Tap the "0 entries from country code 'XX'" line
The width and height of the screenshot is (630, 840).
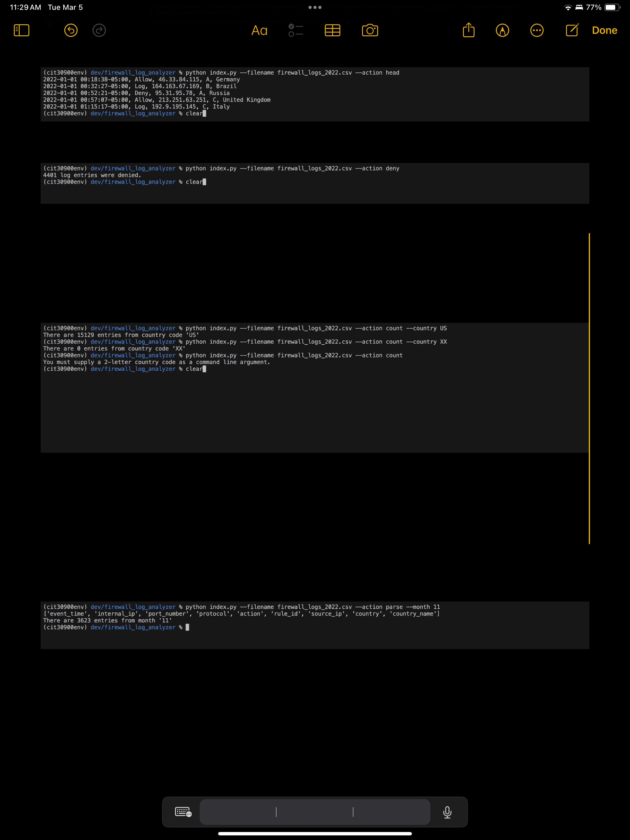coord(114,349)
